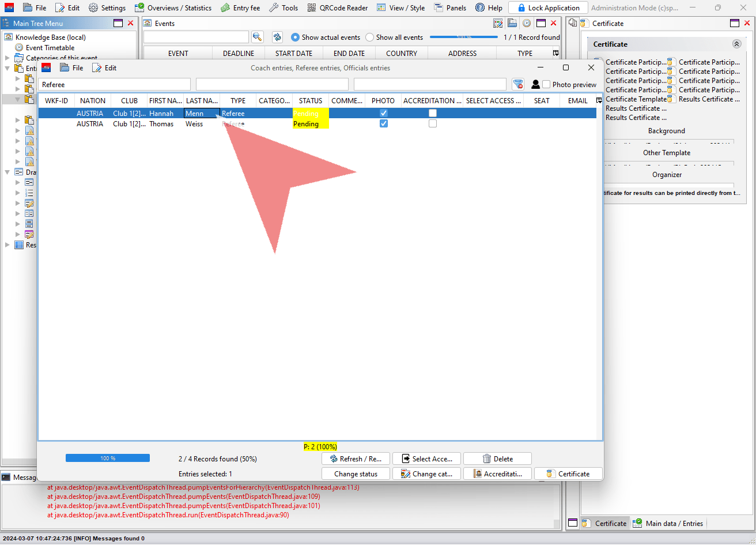The width and height of the screenshot is (756, 545).
Task: Click the Change status button
Action: 356,473
